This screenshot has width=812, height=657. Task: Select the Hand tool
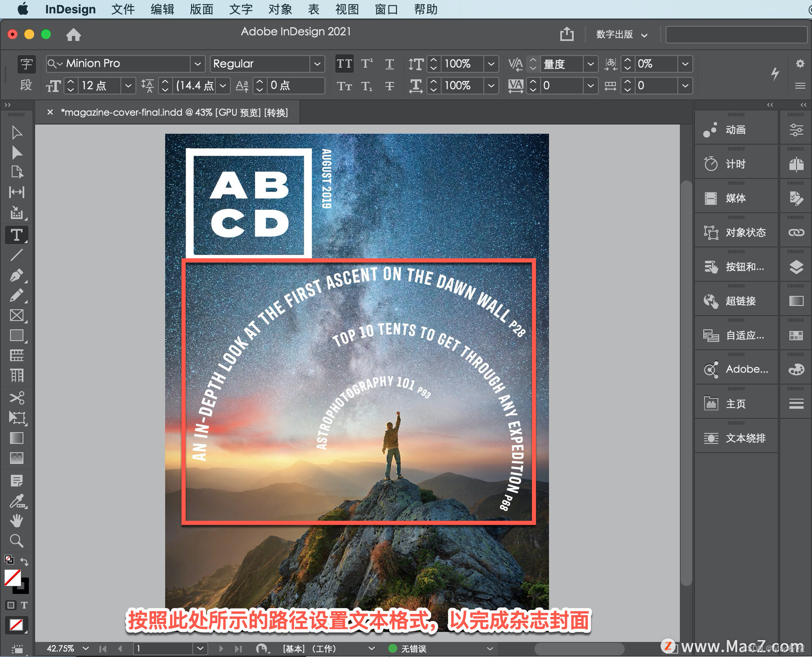tap(16, 521)
